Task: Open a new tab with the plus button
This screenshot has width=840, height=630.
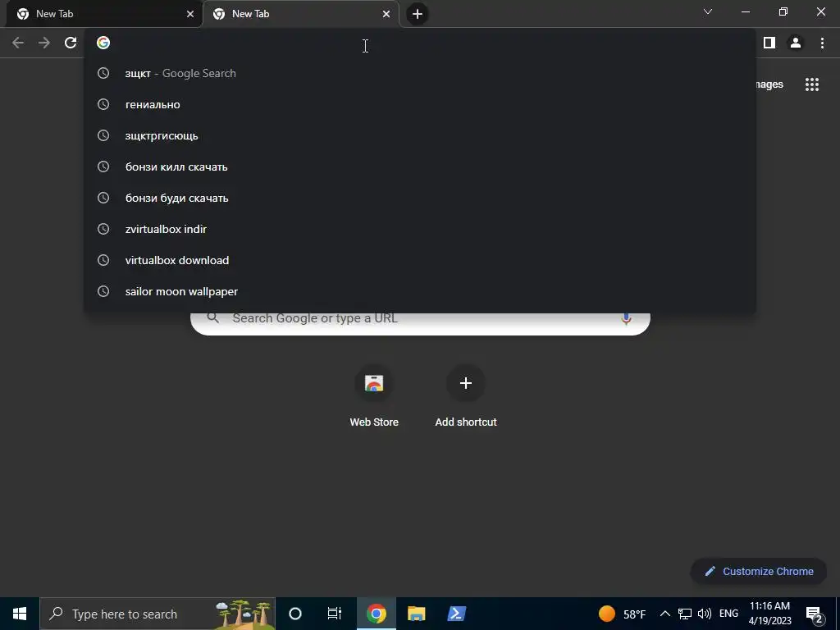Action: point(418,14)
